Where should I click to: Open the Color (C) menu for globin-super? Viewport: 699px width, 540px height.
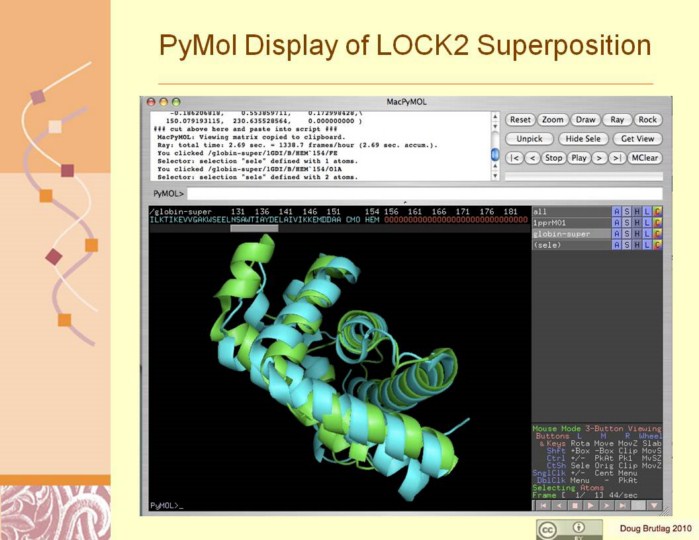[658, 234]
